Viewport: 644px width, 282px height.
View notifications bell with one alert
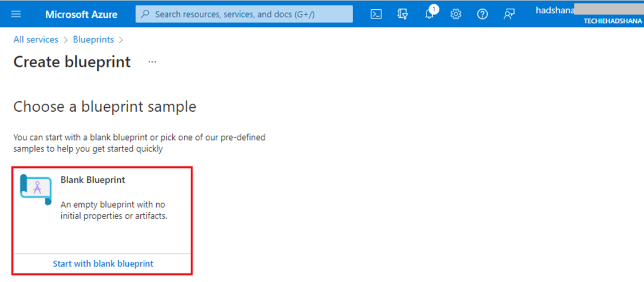tap(430, 13)
